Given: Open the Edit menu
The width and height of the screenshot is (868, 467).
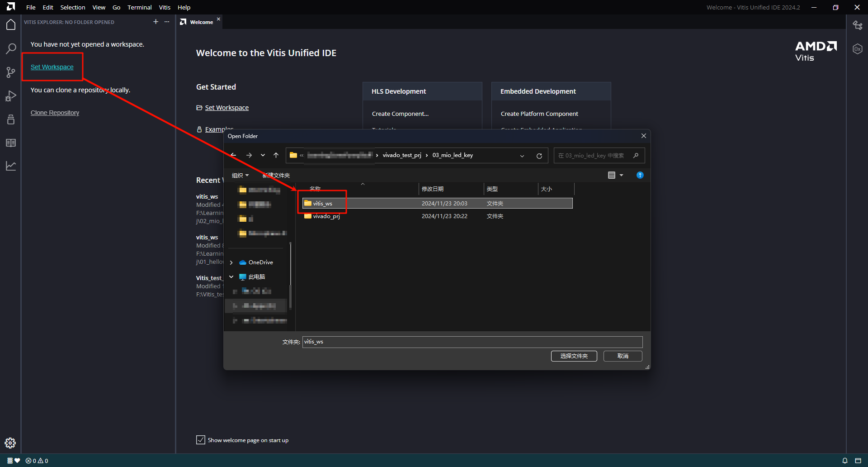Looking at the screenshot, I should click(48, 7).
